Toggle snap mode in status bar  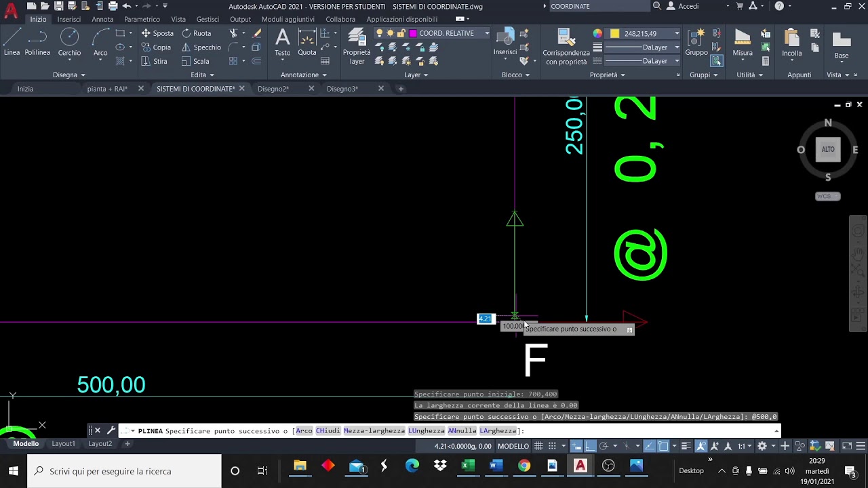[x=552, y=446]
